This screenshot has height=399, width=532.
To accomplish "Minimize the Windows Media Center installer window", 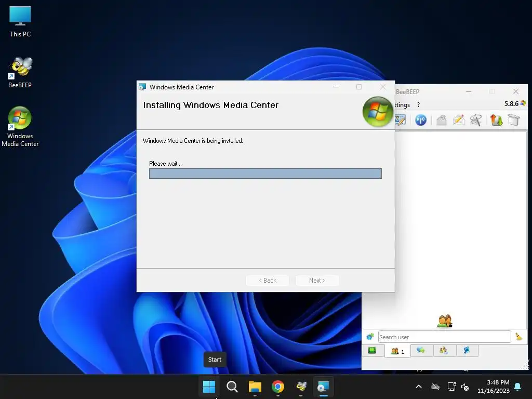I will tap(336, 87).
